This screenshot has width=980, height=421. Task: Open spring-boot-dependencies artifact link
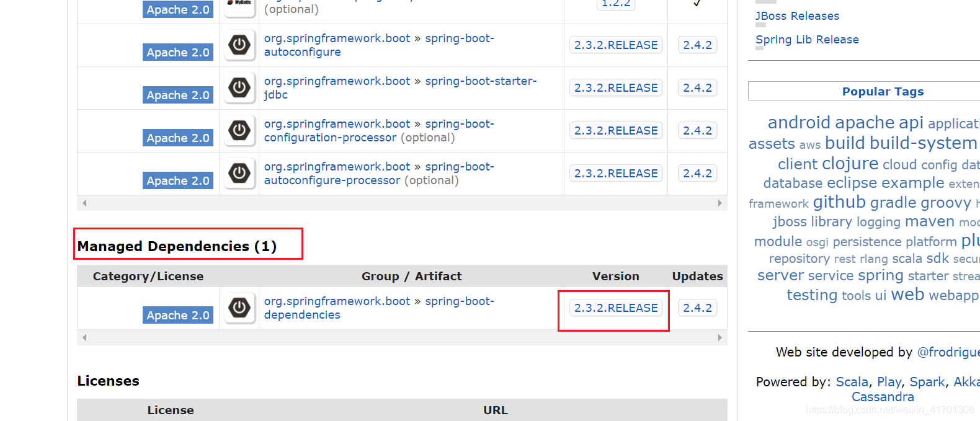(379, 308)
